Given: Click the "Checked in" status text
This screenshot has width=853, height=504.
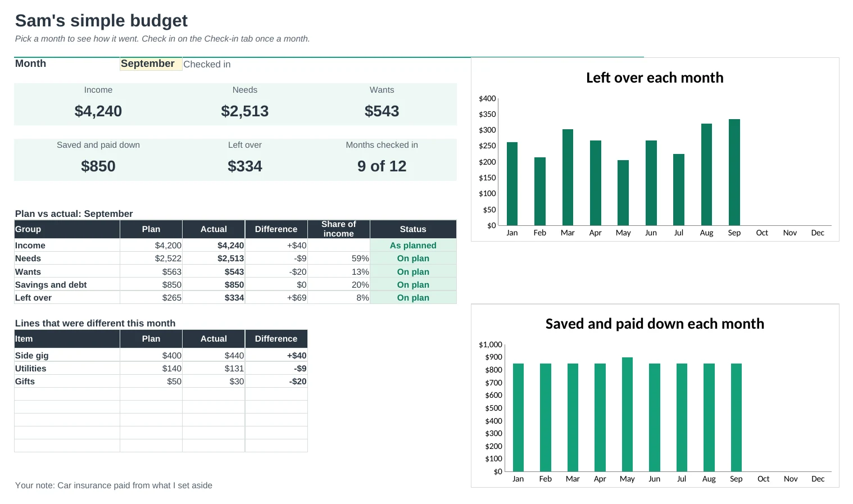Looking at the screenshot, I should (207, 65).
